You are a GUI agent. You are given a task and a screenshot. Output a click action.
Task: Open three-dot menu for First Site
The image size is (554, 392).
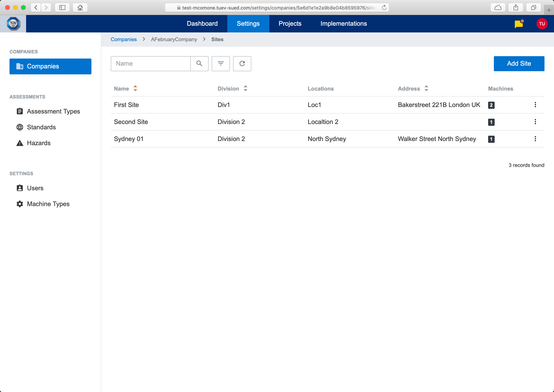535,105
